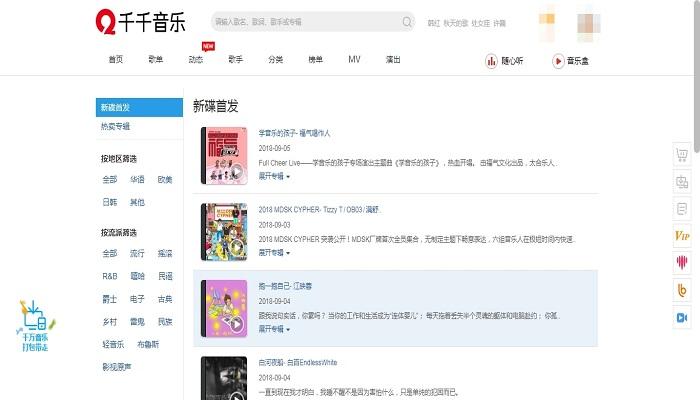Image resolution: width=700 pixels, height=400 pixels.
Task: Filter genre by 爵士
Action: point(110,299)
